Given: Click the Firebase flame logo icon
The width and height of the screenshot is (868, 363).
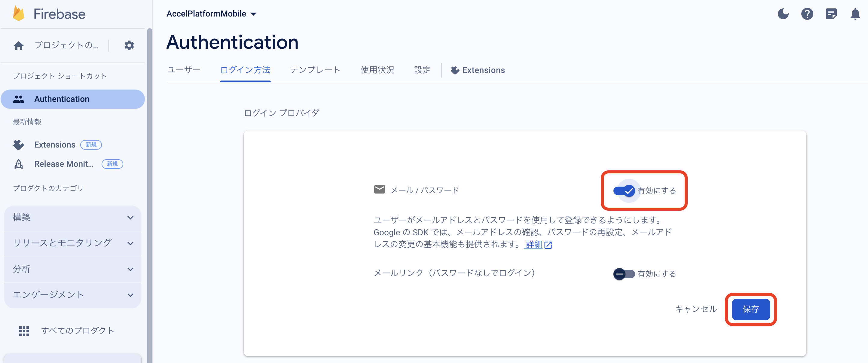Looking at the screenshot, I should pos(19,14).
